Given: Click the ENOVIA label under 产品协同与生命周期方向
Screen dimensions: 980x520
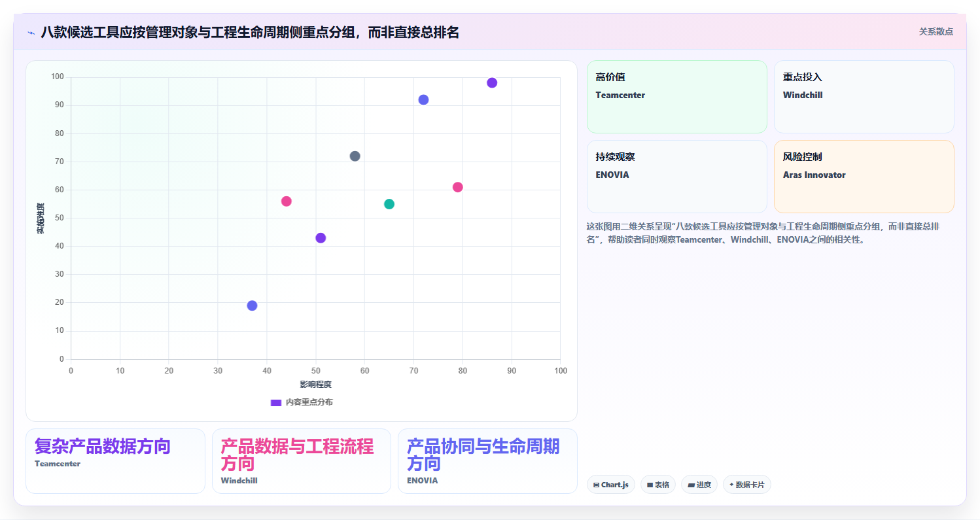Looking at the screenshot, I should [x=423, y=481].
